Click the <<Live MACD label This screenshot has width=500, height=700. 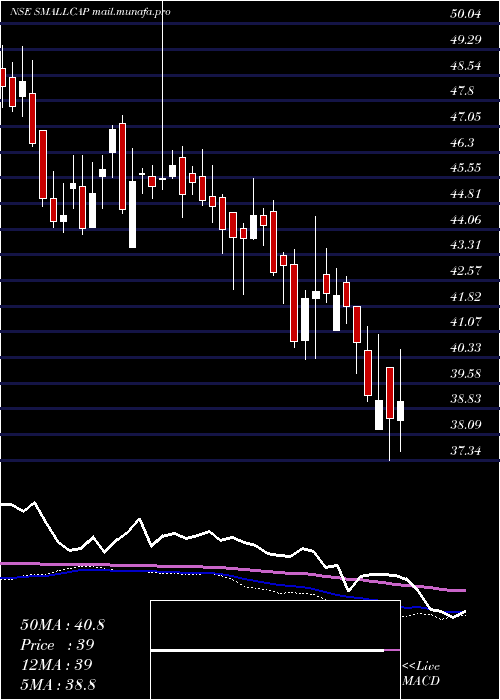[421, 674]
